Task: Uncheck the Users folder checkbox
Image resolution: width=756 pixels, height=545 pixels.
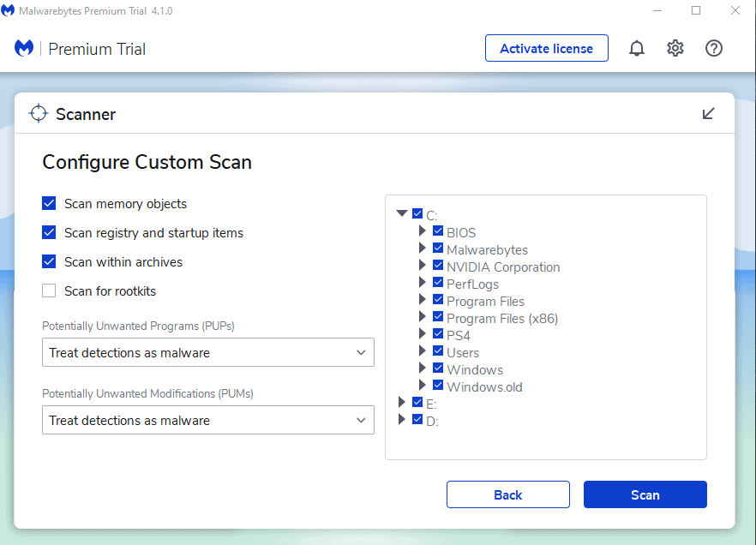Action: pos(438,350)
